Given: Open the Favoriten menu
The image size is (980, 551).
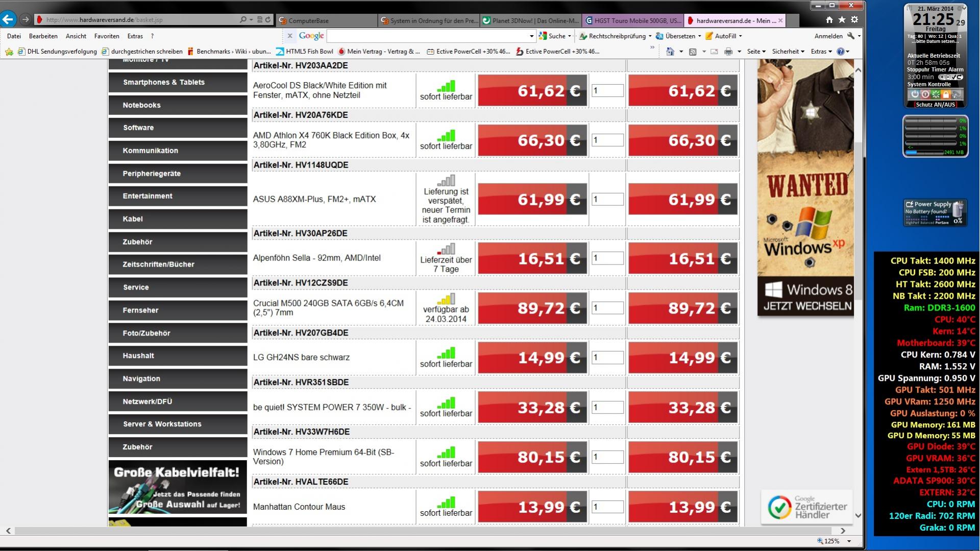Looking at the screenshot, I should [107, 36].
